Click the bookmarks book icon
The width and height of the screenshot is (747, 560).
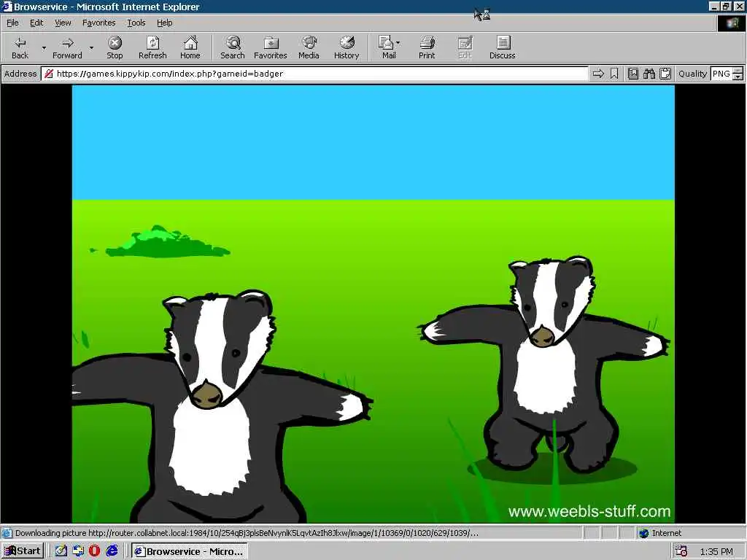pos(633,74)
